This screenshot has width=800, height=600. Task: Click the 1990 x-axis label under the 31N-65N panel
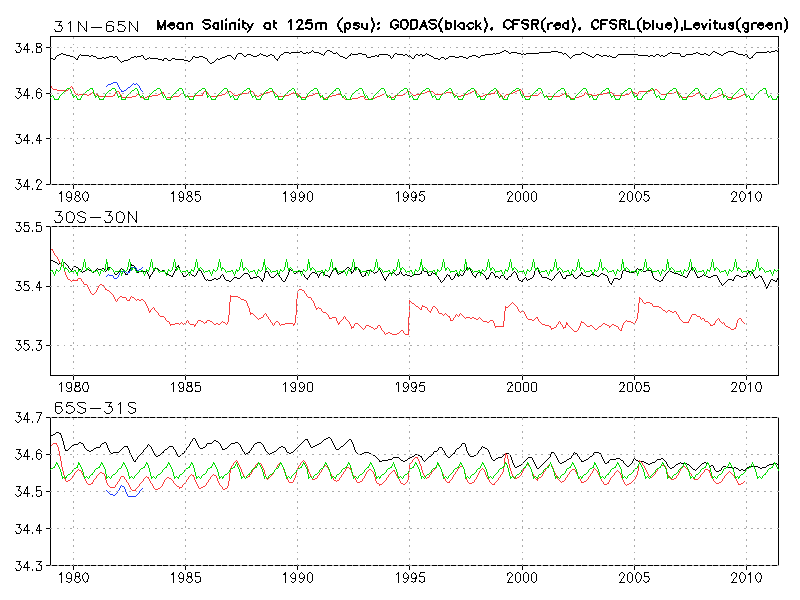[x=298, y=197]
